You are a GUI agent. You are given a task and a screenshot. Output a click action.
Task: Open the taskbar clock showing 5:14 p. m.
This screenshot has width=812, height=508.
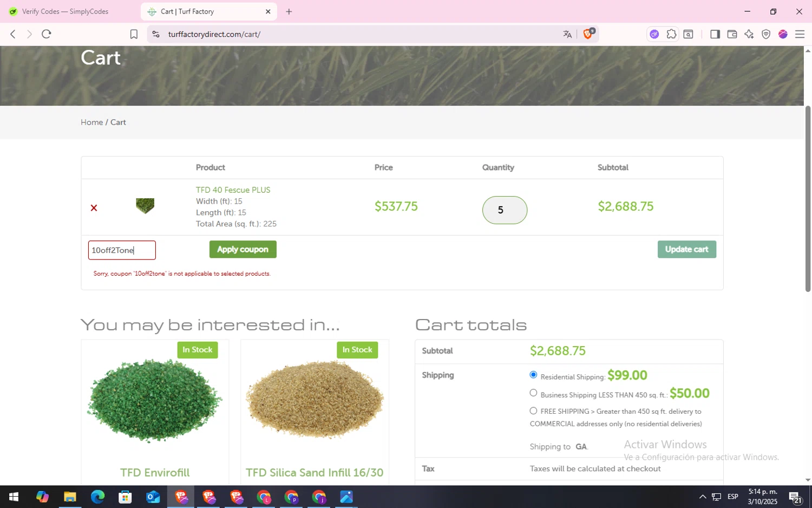point(763,497)
